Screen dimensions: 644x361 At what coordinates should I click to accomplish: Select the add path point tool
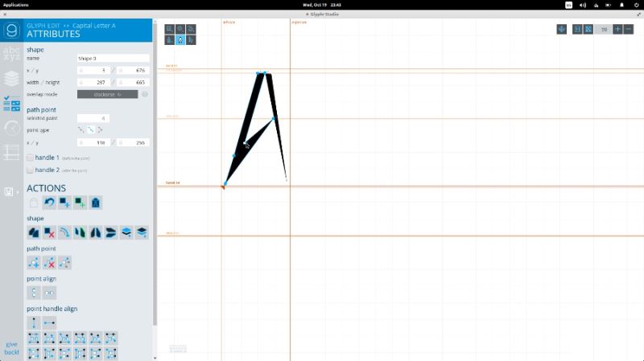coord(170,39)
